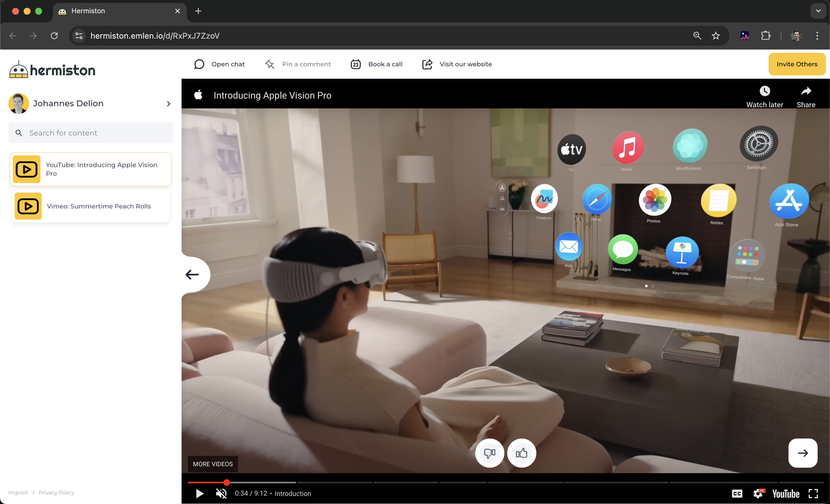Play the paused video
Screen dimensions: 830x504
[199, 493]
